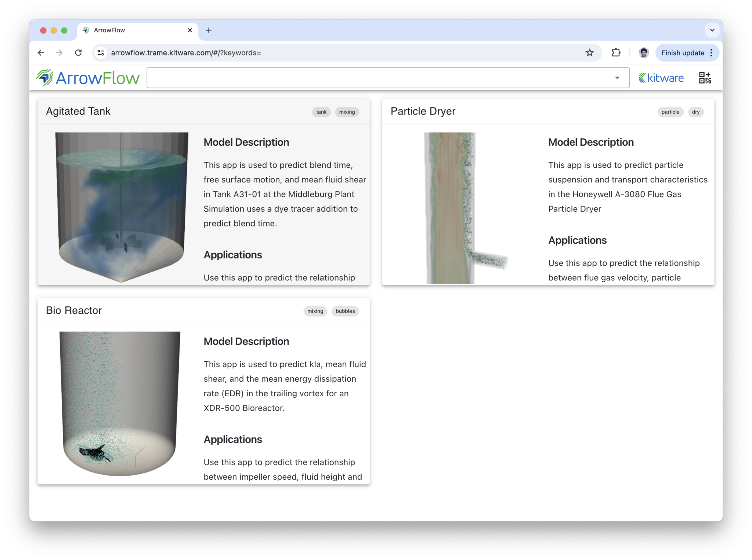The image size is (752, 560).
Task: Open the browser extensions puzzle icon
Action: click(x=616, y=52)
